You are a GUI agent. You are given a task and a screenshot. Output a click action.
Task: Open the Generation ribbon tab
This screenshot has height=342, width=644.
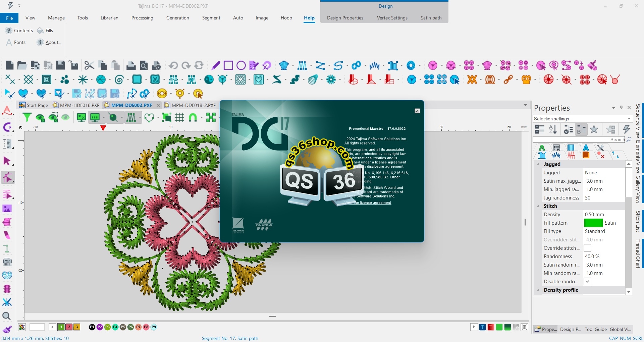[177, 18]
